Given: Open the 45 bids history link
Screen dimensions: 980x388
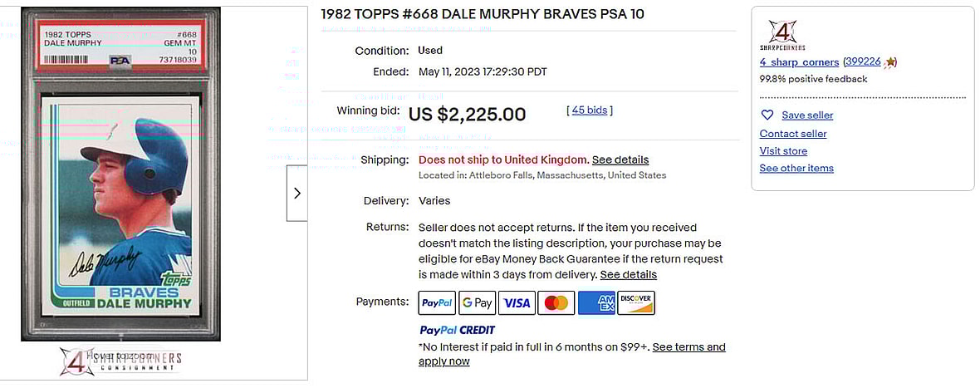Looking at the screenshot, I should [x=590, y=110].
